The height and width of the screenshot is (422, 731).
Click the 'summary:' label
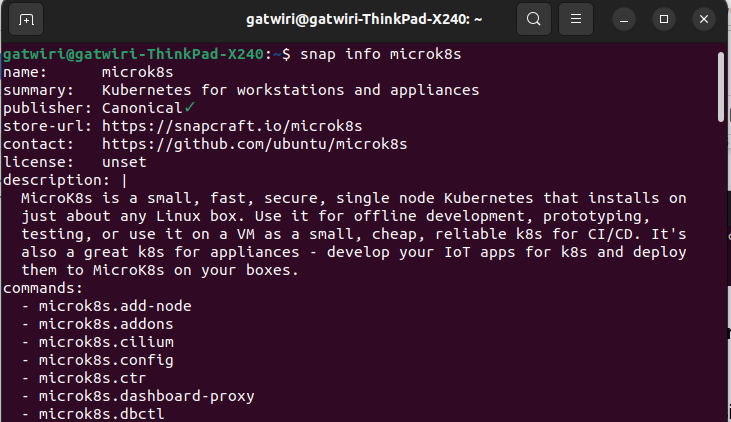(38, 90)
